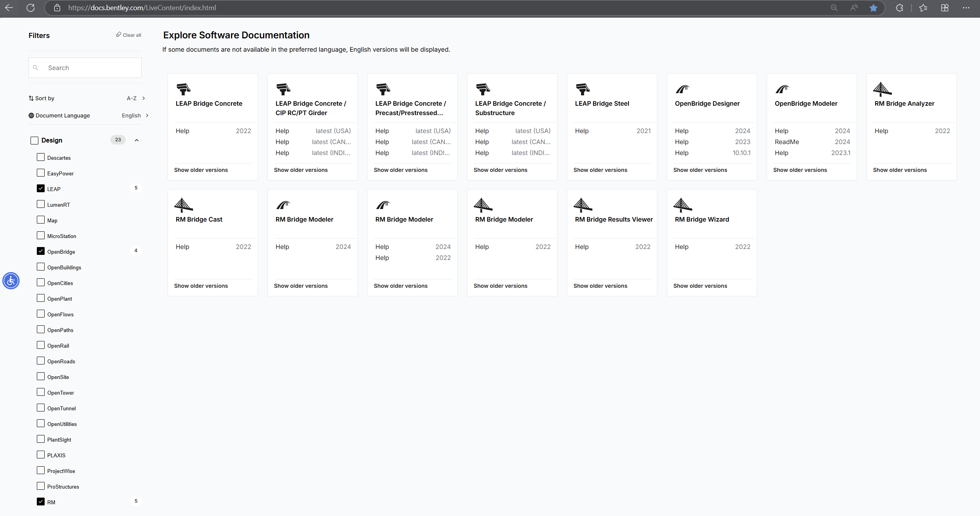Show older versions for RM Bridge Analyzer
980x516 pixels.
coord(900,170)
